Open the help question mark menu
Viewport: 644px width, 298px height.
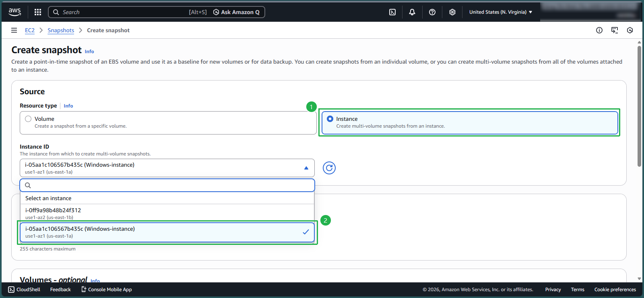(432, 12)
